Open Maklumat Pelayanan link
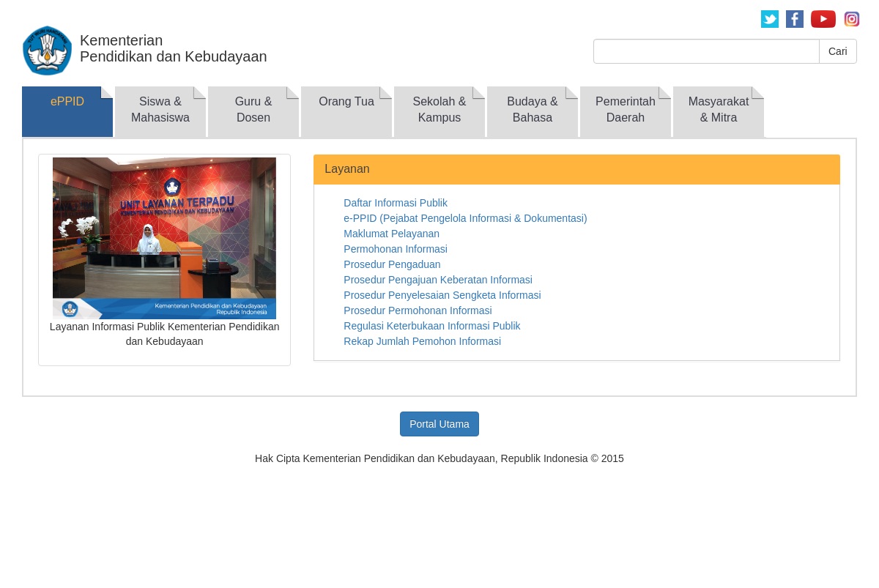Viewport: 879px width, 588px height. pyautogui.click(x=391, y=234)
